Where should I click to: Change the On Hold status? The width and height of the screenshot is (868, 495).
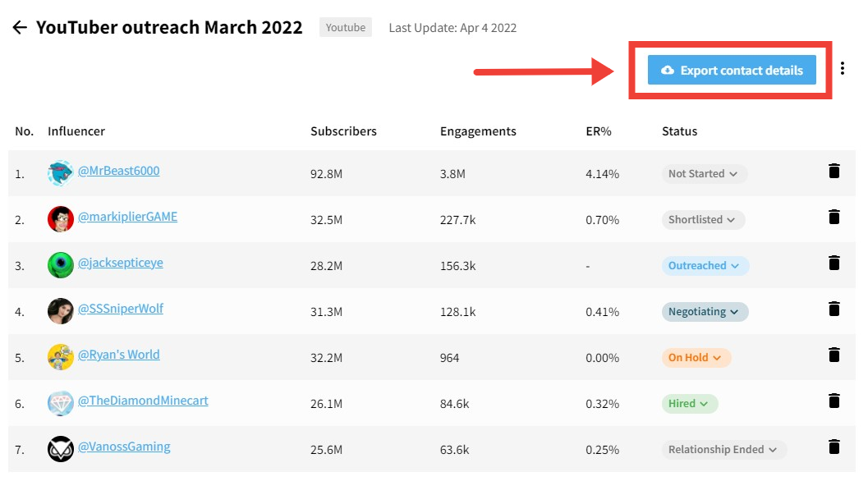tap(696, 358)
